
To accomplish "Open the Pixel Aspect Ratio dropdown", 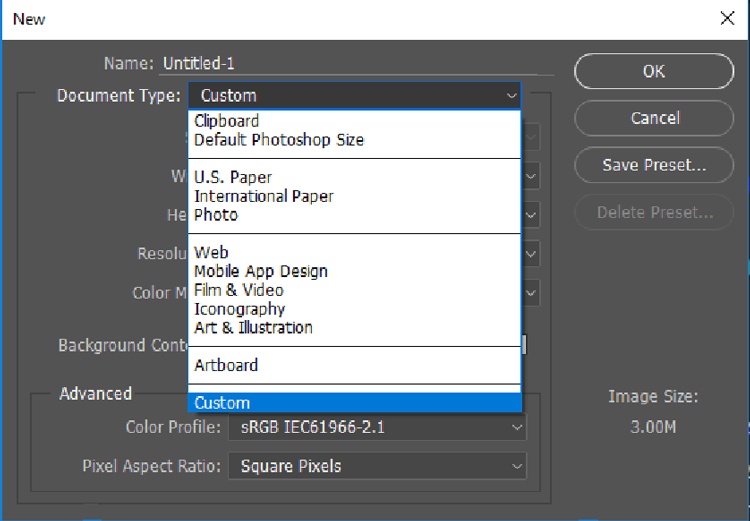I will 377,466.
